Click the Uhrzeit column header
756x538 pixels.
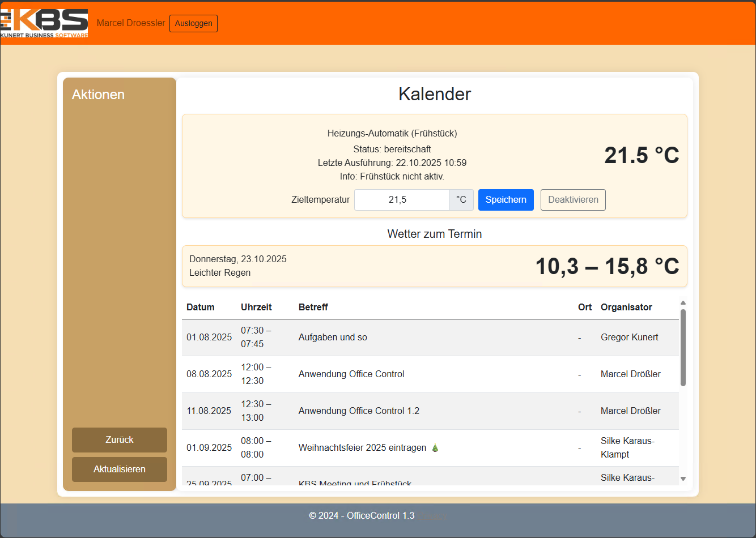pos(256,307)
